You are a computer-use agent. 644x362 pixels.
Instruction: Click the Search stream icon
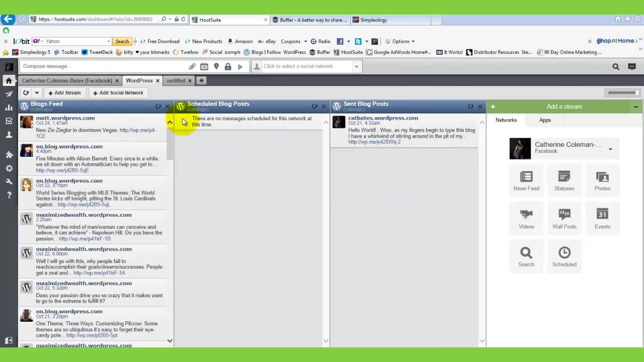coord(526,257)
